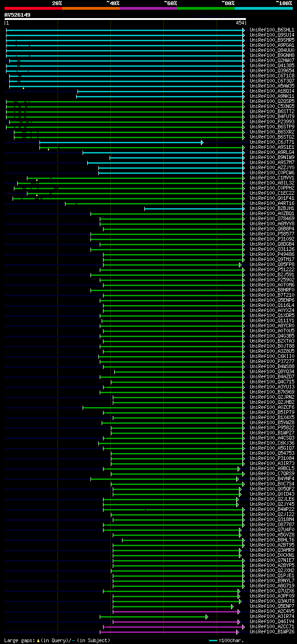Click the orange ~40% identity legend segment

(x=91, y=8)
